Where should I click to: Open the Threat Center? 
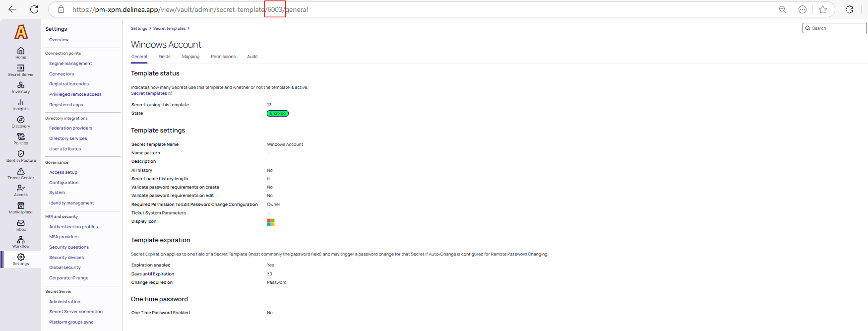coord(21,174)
